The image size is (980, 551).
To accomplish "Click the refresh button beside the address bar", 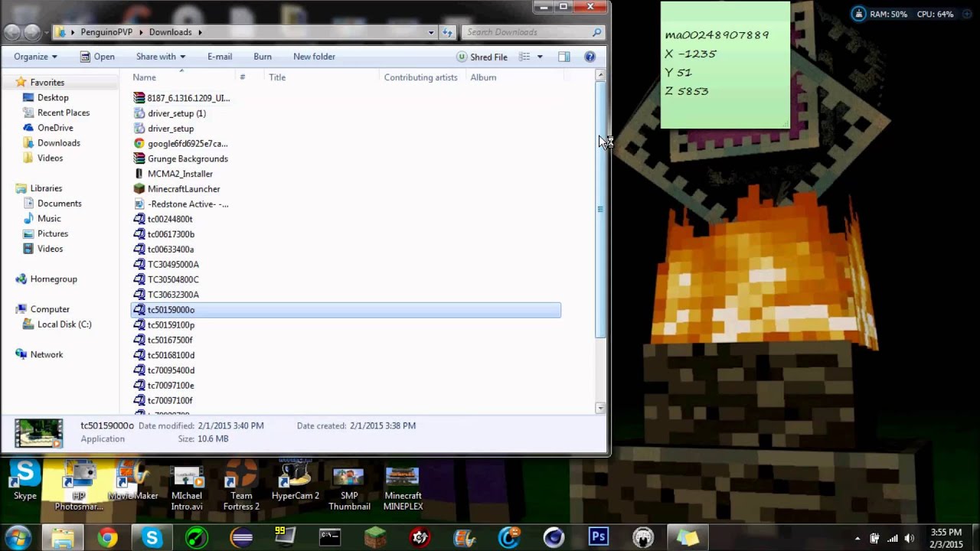I will tap(447, 32).
